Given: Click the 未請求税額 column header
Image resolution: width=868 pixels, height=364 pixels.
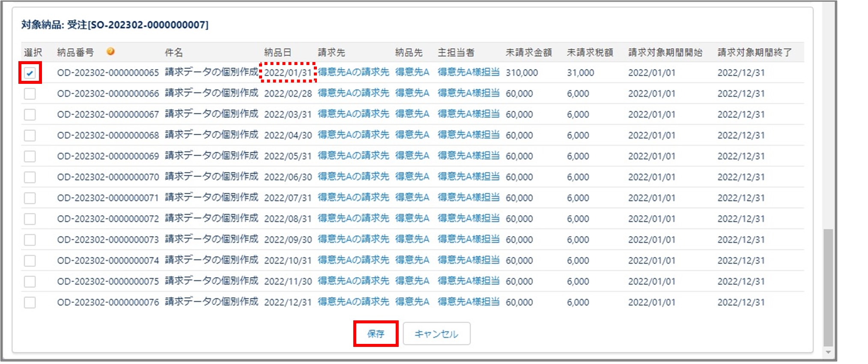Looking at the screenshot, I should click(590, 53).
